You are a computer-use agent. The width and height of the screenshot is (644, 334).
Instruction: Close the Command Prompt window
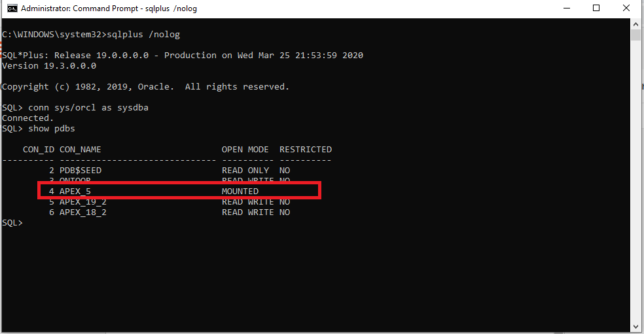626,8
